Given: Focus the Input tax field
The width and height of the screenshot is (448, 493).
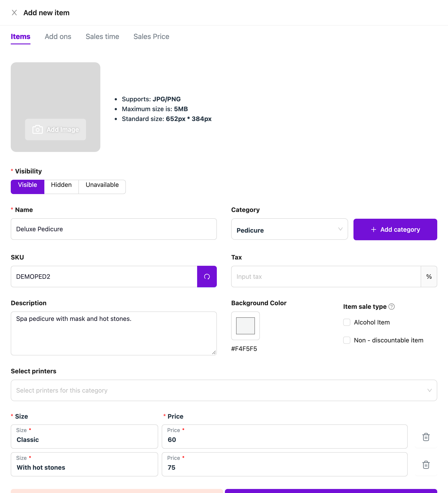Looking at the screenshot, I should (x=326, y=277).
